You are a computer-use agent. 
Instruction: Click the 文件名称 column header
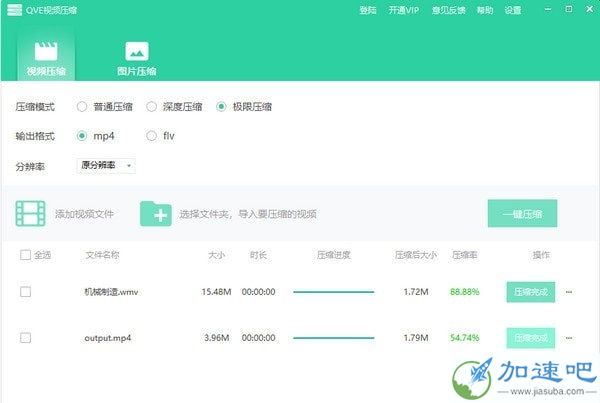(102, 255)
